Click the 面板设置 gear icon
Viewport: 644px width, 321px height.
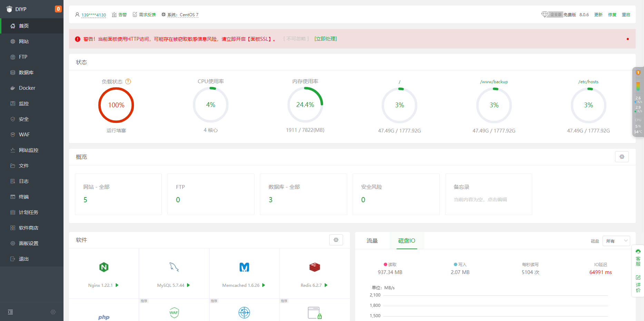click(x=13, y=243)
